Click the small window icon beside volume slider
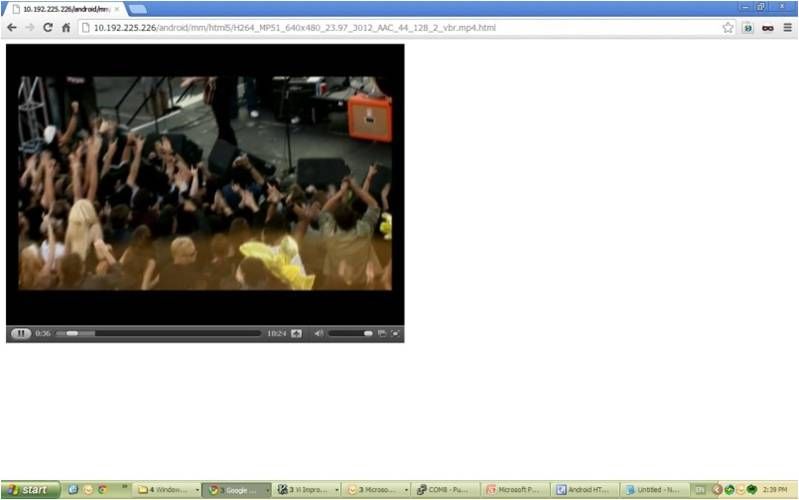799x500 pixels. [382, 333]
